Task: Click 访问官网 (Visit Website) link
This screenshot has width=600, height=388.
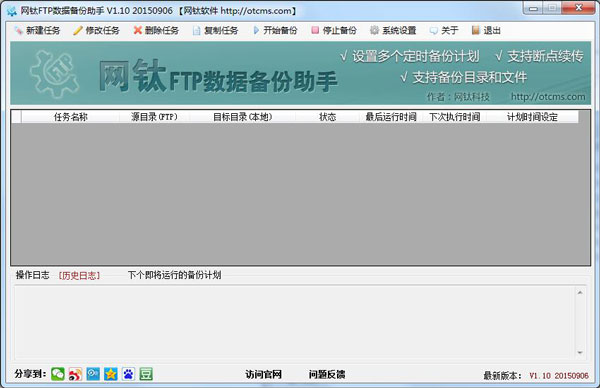Action: click(x=263, y=374)
